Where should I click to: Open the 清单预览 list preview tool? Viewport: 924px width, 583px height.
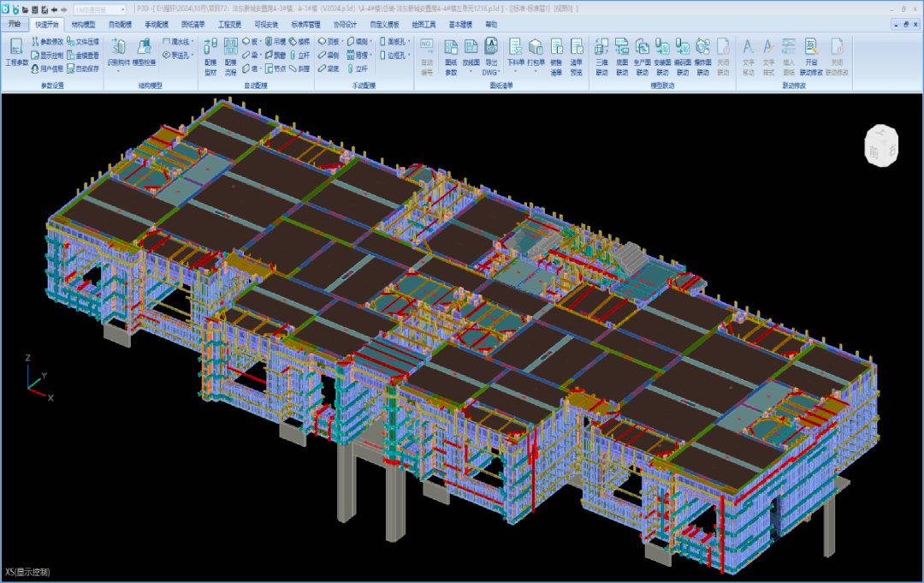tap(577, 57)
